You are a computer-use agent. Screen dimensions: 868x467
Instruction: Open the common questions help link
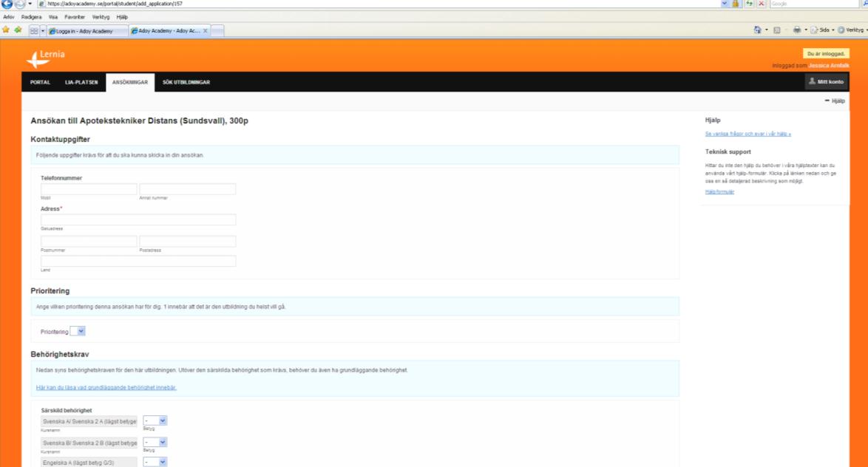[x=748, y=134]
